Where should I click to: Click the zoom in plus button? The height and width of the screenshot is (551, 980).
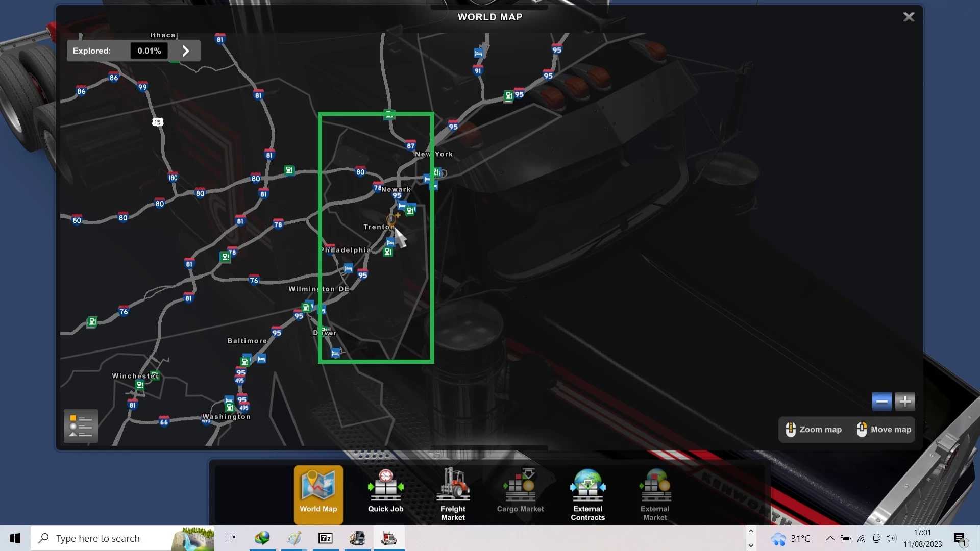pyautogui.click(x=905, y=402)
